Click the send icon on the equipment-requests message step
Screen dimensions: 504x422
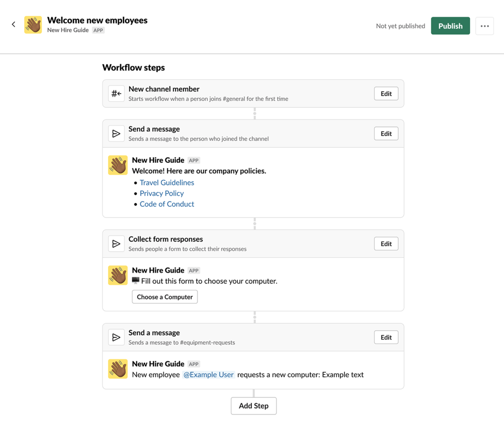[116, 337]
